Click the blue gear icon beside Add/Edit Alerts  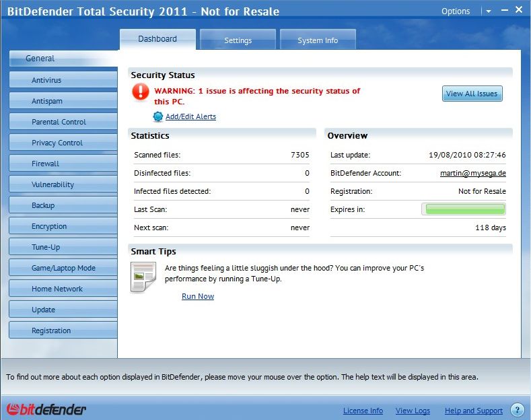pos(157,116)
